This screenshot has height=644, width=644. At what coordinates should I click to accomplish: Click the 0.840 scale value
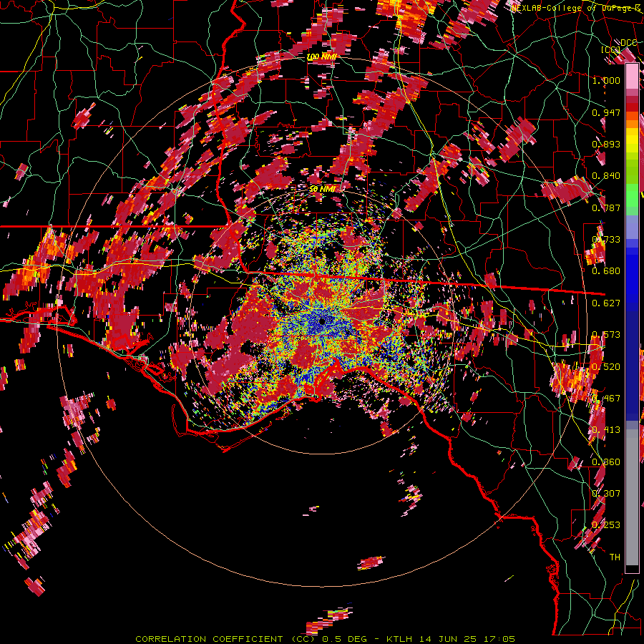tap(606, 176)
